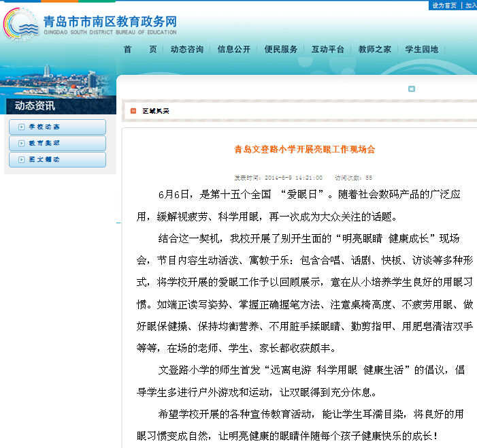Screen dimensions: 477x448
Task: Click the line starting 等等，在场的老师、学生
Action: [x=236, y=348]
